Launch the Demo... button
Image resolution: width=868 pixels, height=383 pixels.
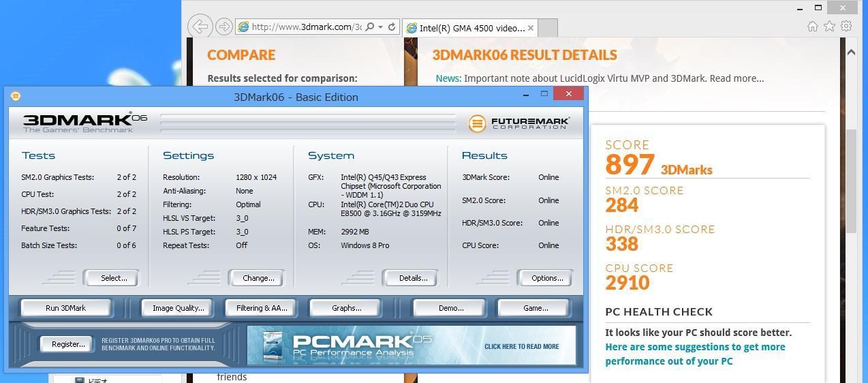450,308
